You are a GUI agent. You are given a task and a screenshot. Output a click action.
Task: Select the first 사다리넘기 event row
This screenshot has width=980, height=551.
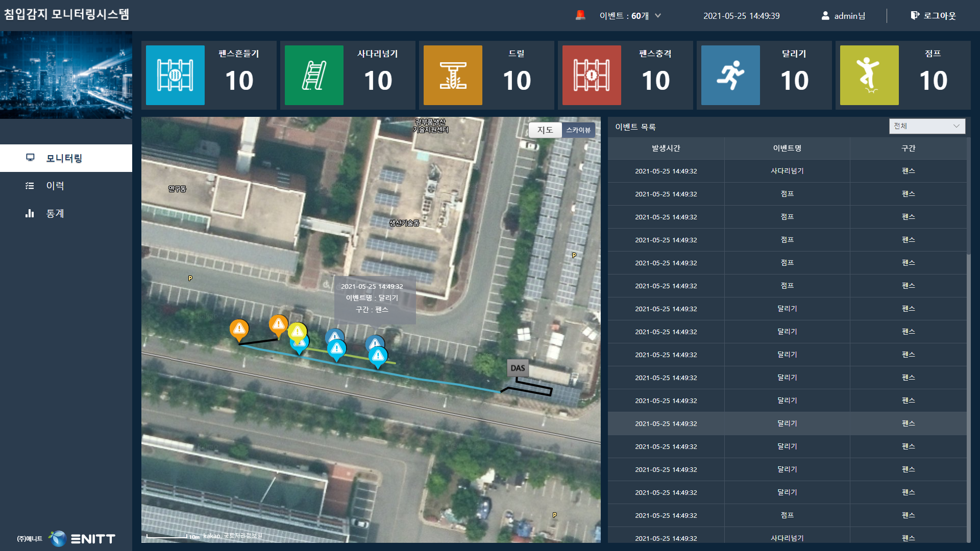787,171
